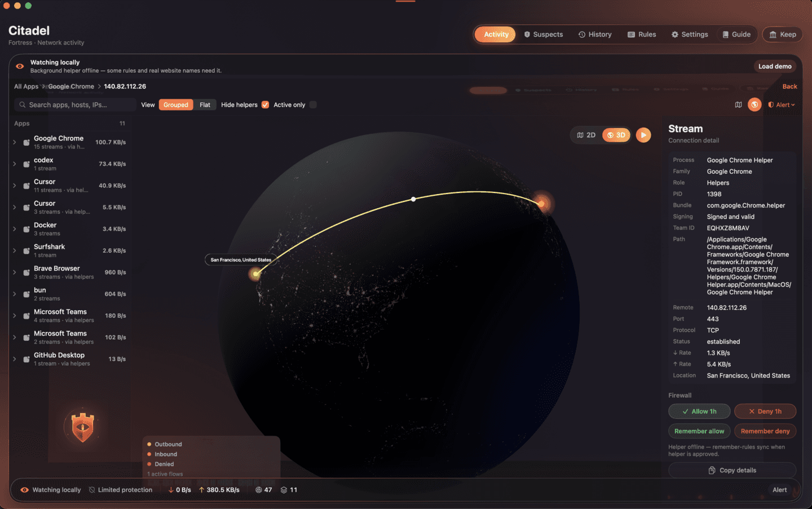
Task: Select the 3D globe mode
Action: pyautogui.click(x=616, y=135)
